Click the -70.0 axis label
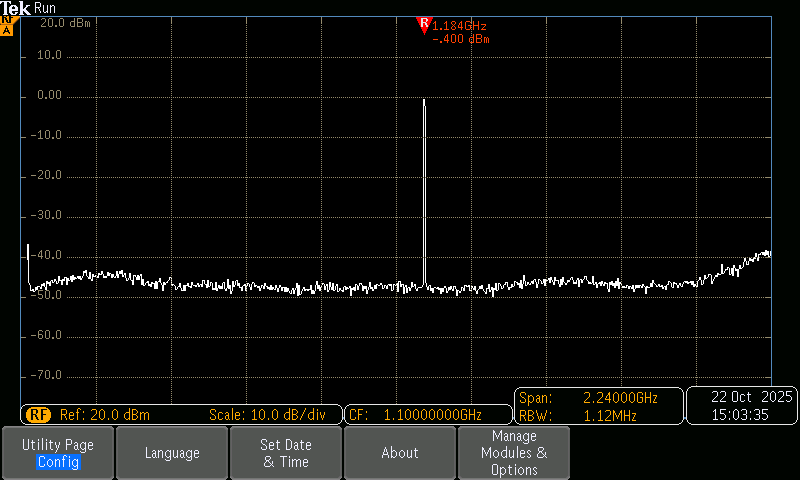This screenshot has height=480, width=800. click(x=46, y=375)
